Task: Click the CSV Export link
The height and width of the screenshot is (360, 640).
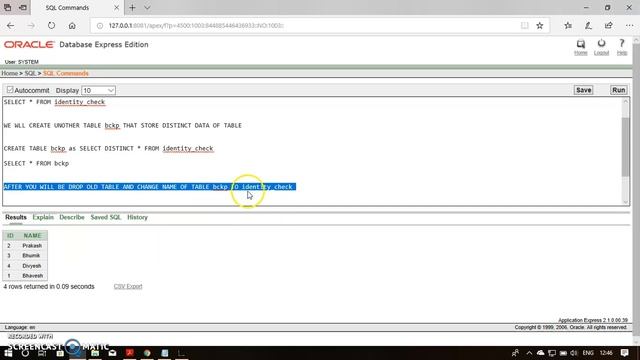Action: pos(128,287)
